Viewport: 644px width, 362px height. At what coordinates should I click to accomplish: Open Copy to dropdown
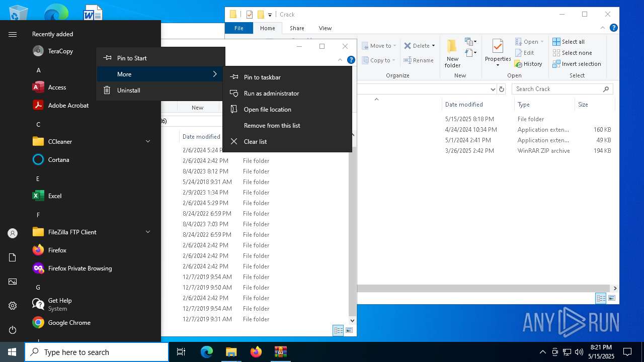coord(379,60)
